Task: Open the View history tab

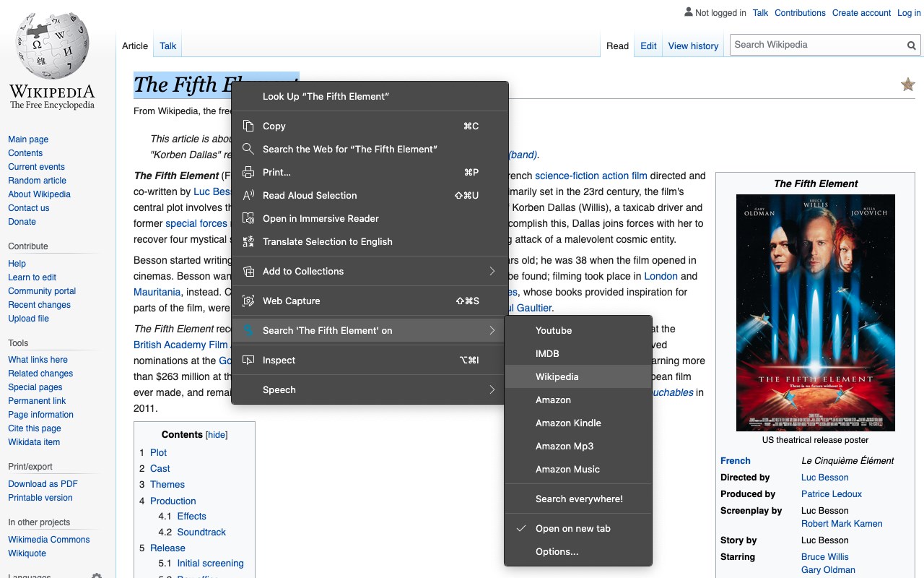Action: click(x=693, y=46)
